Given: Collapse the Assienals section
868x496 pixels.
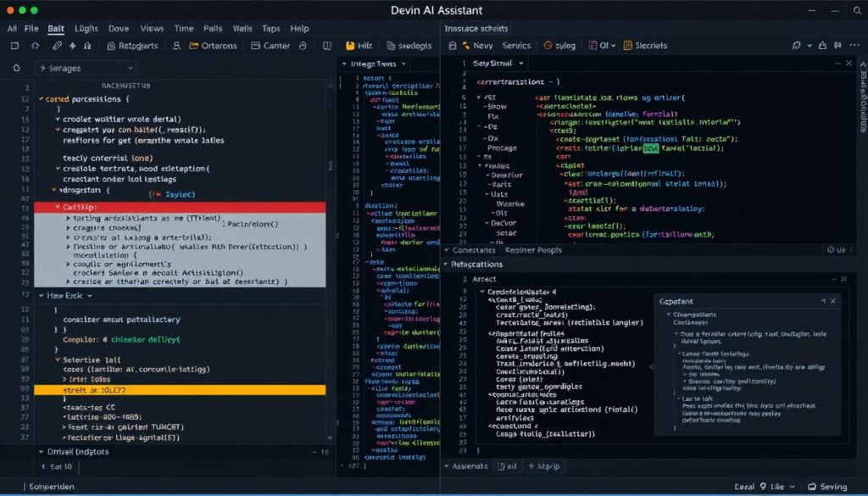Looking at the screenshot, I should tap(446, 466).
